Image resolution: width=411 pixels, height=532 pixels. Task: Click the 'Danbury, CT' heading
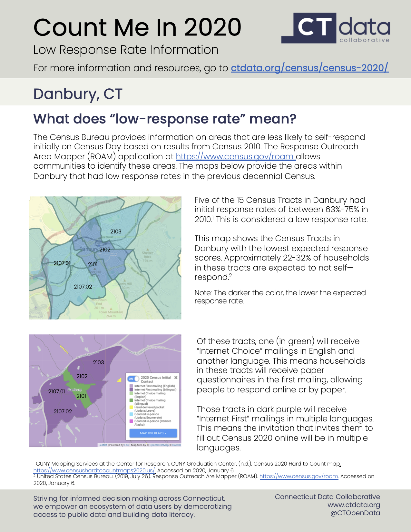(x=78, y=94)
